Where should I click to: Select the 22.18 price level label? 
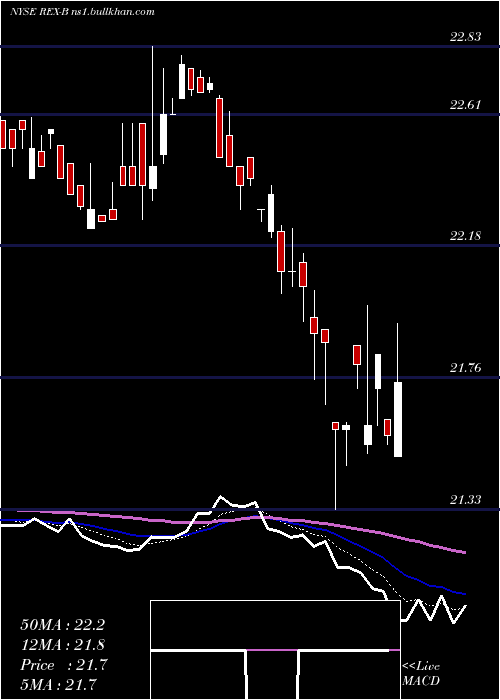(x=466, y=236)
